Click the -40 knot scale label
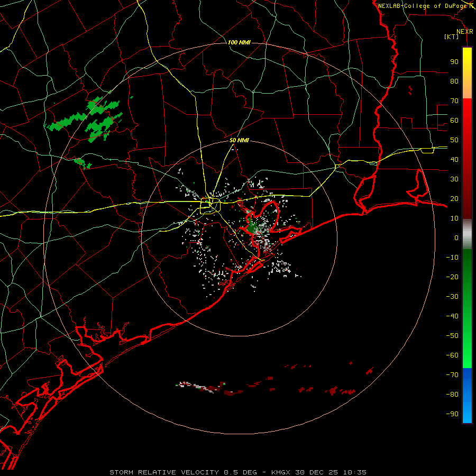The image size is (476, 476). tap(452, 316)
